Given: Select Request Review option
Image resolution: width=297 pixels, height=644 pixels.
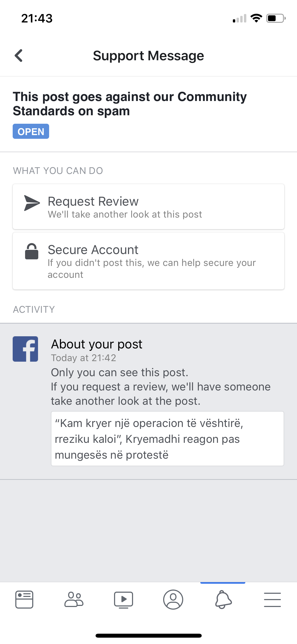Looking at the screenshot, I should coord(148,207).
